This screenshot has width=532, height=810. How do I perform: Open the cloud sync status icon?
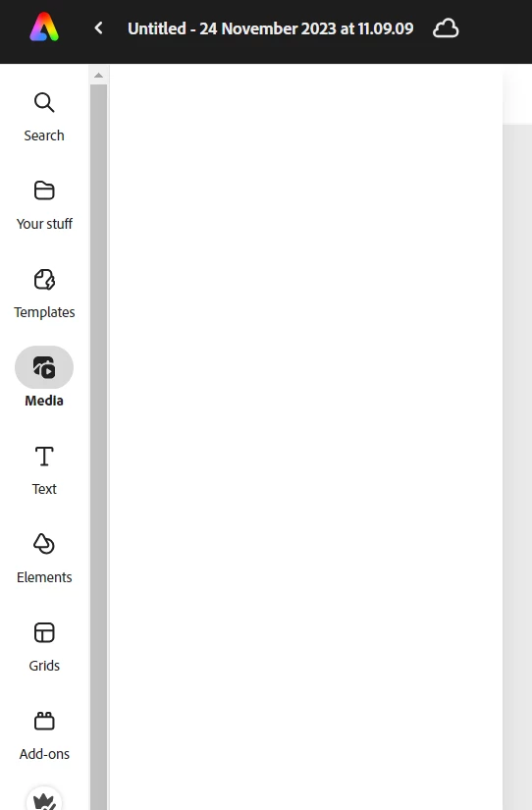click(446, 28)
